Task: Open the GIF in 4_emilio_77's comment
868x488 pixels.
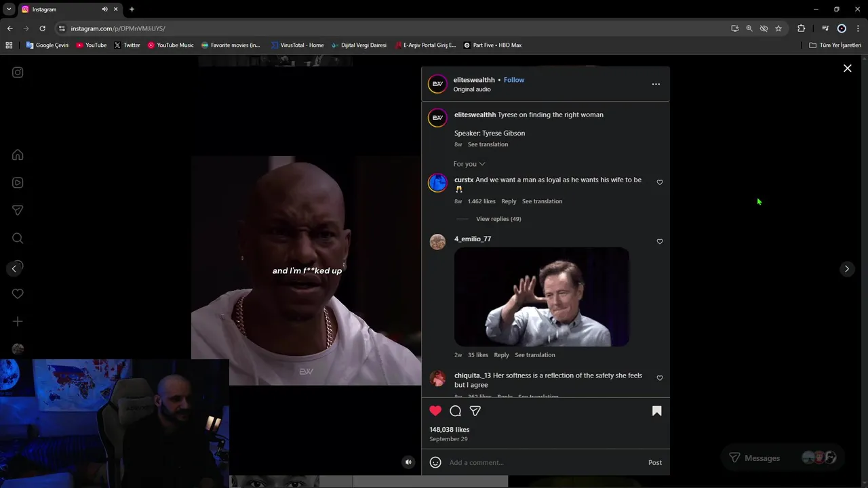Action: coord(542,297)
